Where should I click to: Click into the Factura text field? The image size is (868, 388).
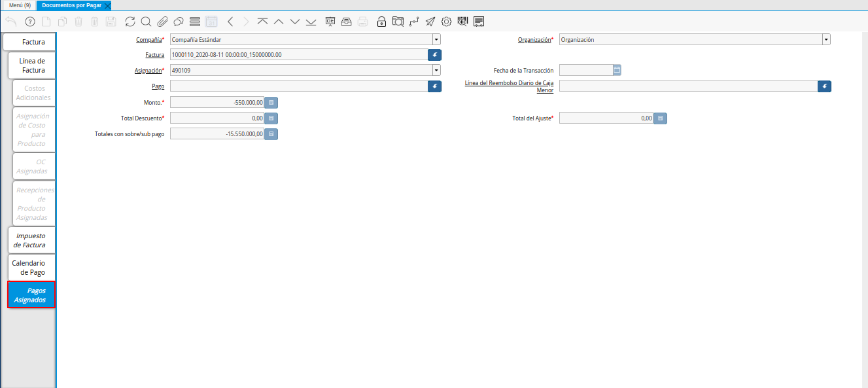point(299,55)
